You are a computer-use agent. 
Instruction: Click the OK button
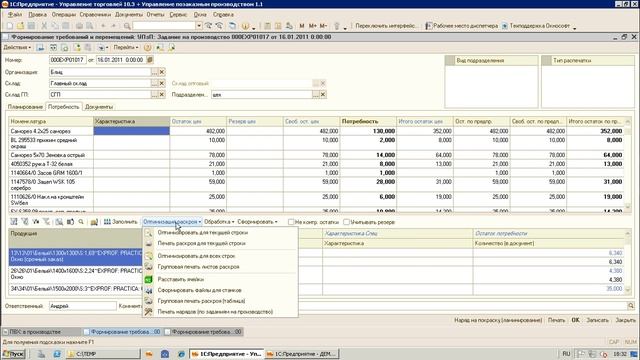point(576,320)
